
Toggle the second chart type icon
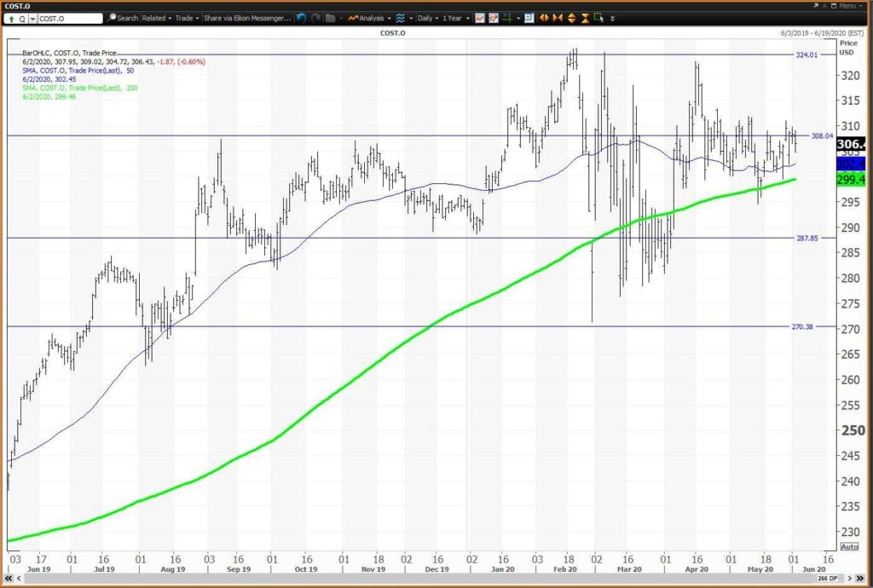pos(494,19)
